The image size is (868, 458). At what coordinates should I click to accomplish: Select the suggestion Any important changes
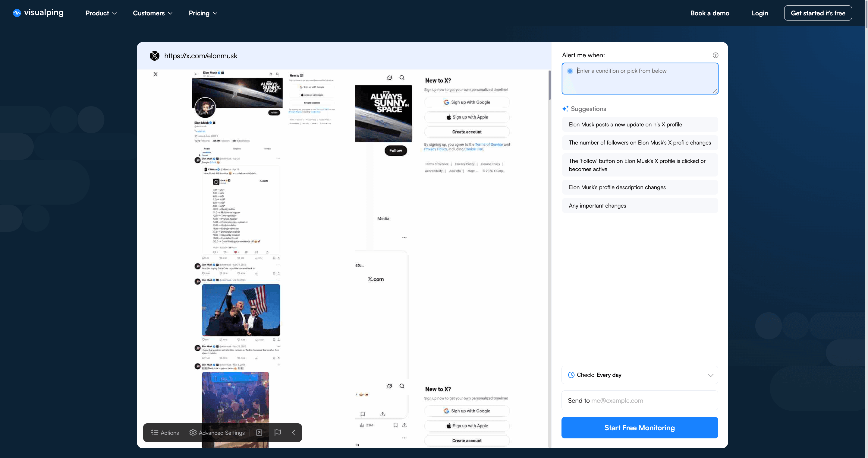(x=640, y=205)
